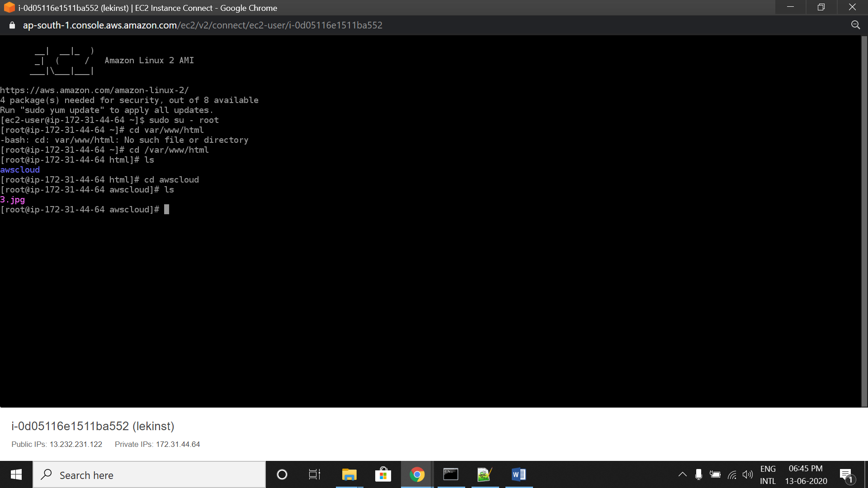Click the Chrome search magnifier icon

855,25
